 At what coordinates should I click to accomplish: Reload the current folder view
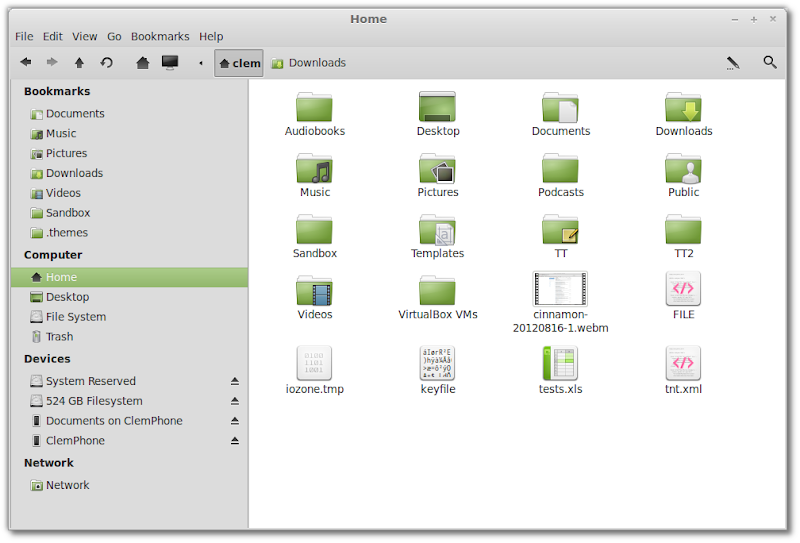106,62
